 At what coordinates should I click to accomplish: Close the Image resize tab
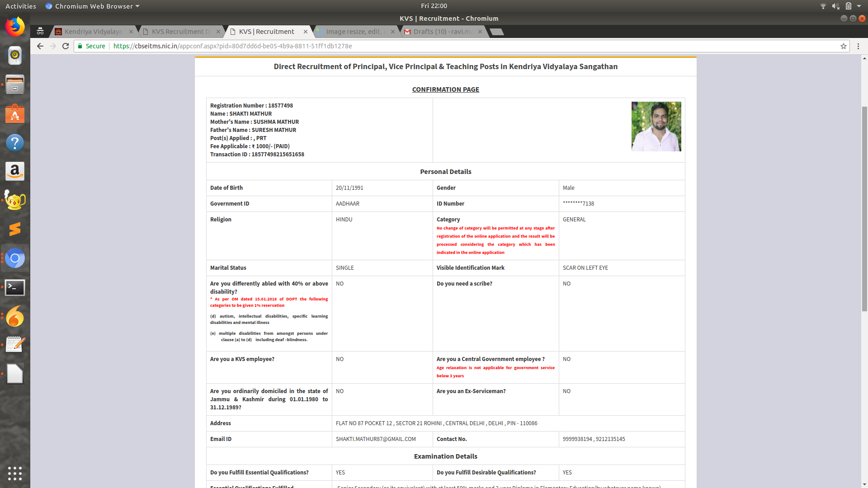coord(393,32)
